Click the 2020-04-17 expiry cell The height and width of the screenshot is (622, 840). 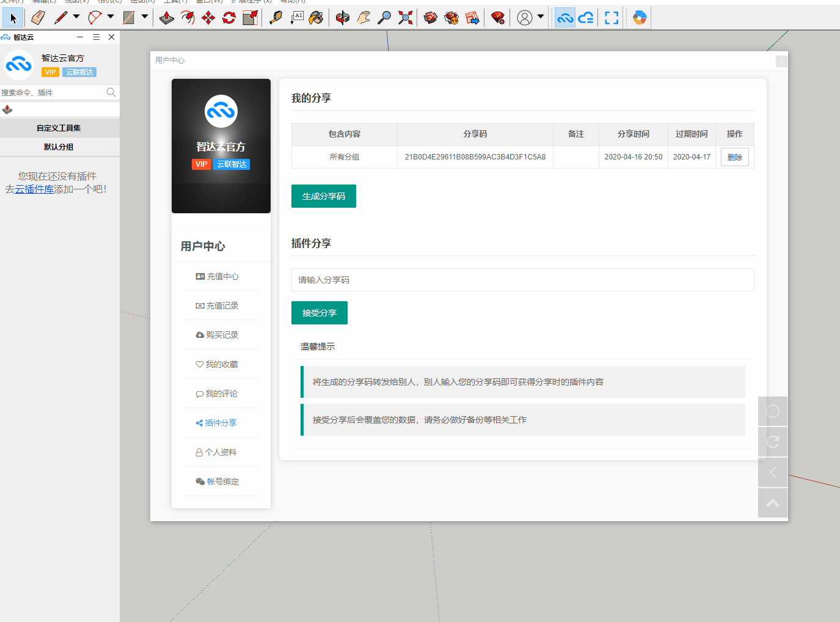pos(692,157)
